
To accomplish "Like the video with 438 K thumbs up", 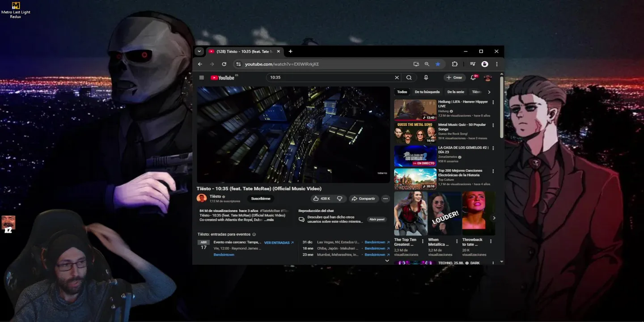I will tap(322, 199).
